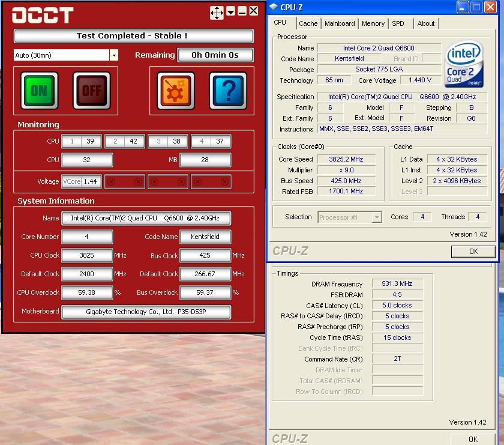
Task: Click the Default Clock 266.67 field
Action: point(205,274)
